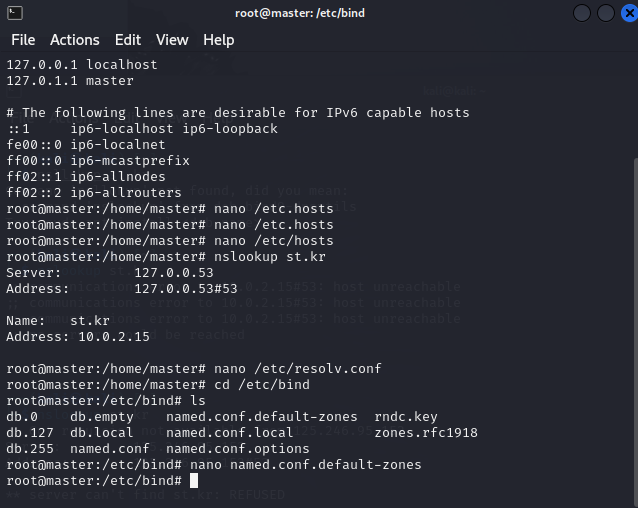This screenshot has height=508, width=638.
Task: Click the block cursor at the last prompt
Action: pos(194,480)
